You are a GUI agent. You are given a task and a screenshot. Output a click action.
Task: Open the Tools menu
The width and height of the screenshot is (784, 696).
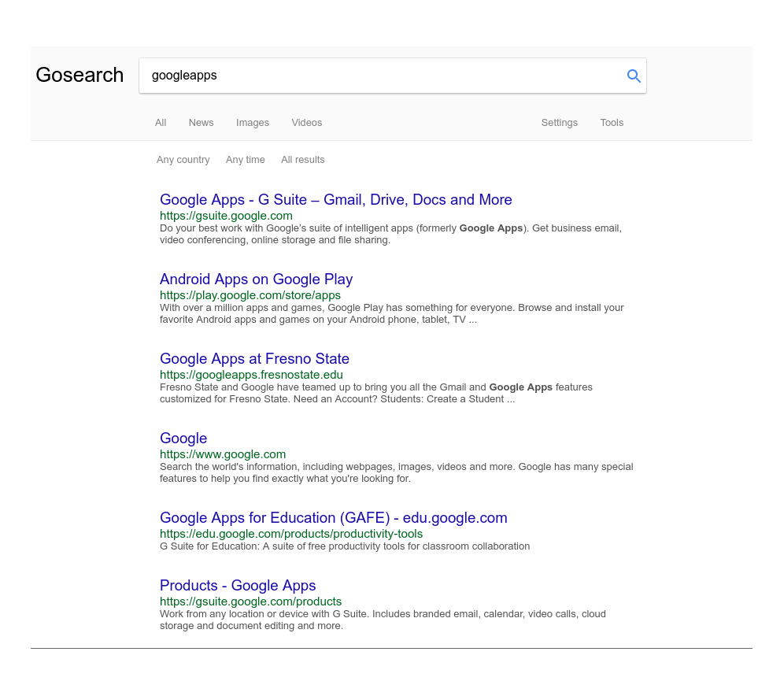[x=612, y=123]
